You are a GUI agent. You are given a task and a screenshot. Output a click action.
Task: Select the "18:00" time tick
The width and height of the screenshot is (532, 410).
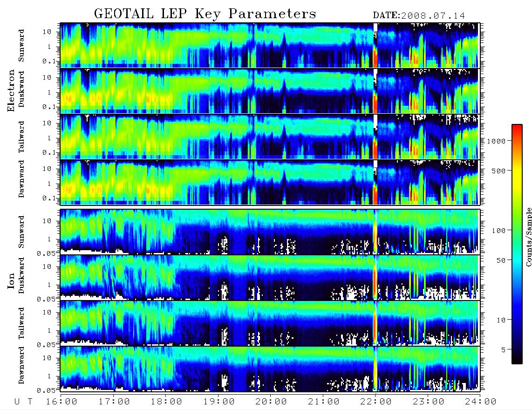[x=166, y=402]
